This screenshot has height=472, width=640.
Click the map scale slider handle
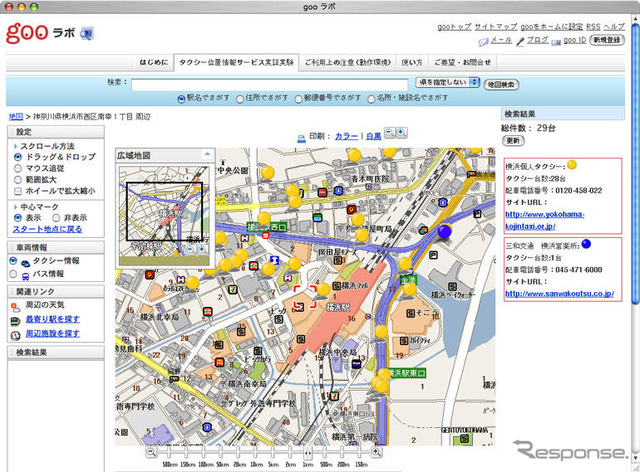point(308,452)
